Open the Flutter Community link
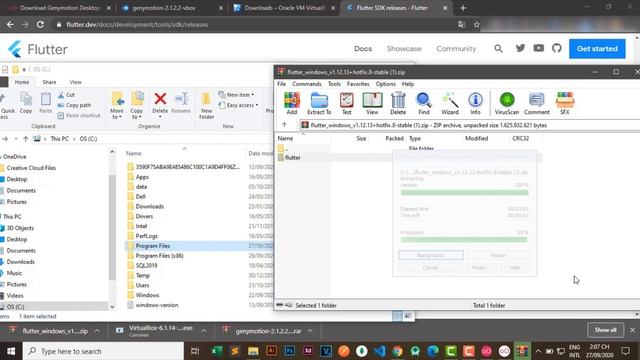 [x=456, y=49]
